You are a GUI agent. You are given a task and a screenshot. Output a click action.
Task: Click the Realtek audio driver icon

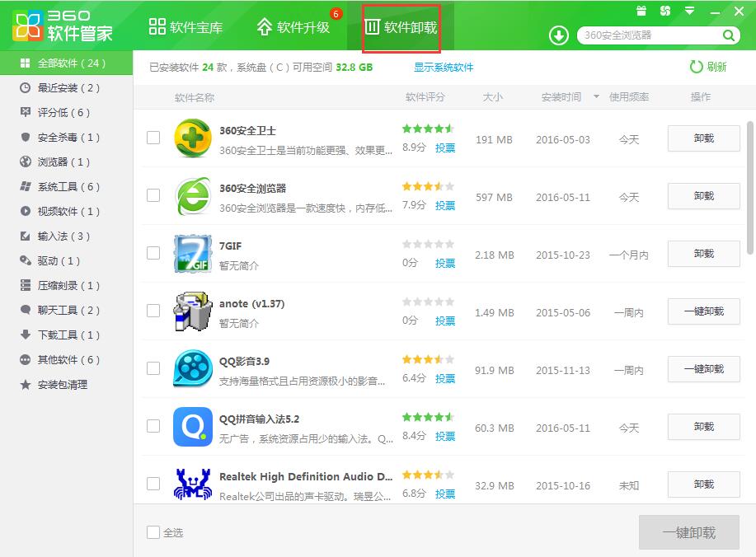[x=193, y=484]
